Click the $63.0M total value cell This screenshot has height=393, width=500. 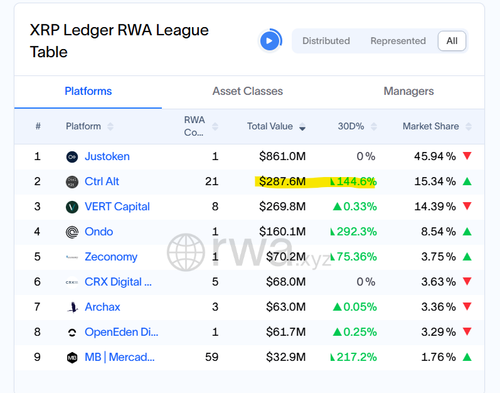coord(286,307)
